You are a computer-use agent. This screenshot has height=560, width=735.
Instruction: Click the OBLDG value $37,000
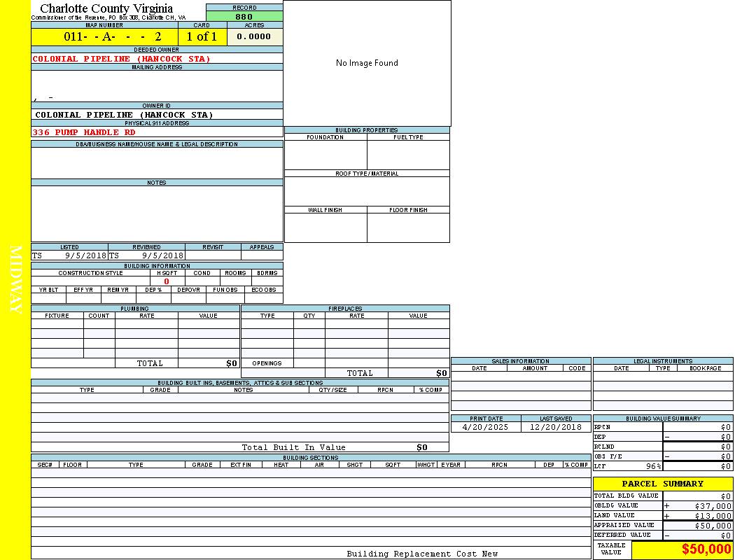713,506
